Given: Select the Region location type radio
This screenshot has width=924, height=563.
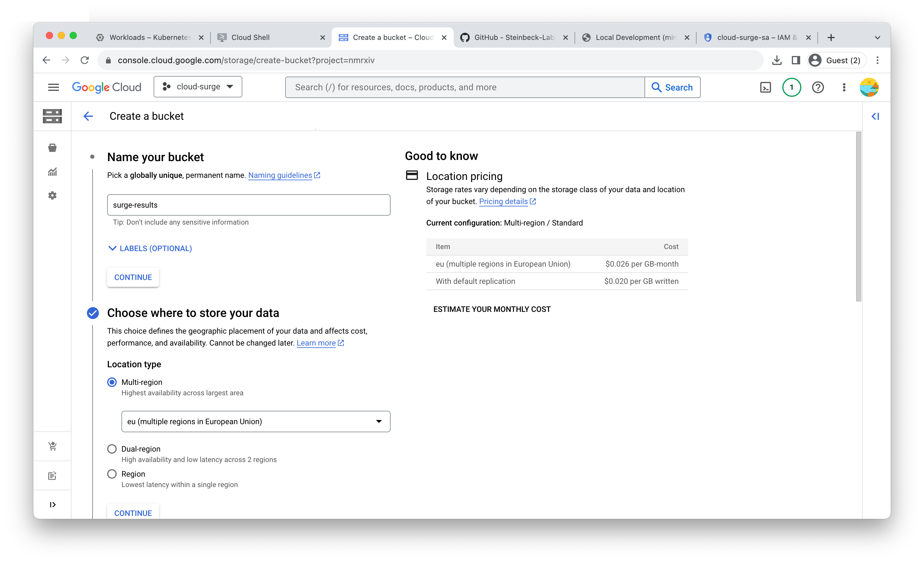Looking at the screenshot, I should point(112,474).
